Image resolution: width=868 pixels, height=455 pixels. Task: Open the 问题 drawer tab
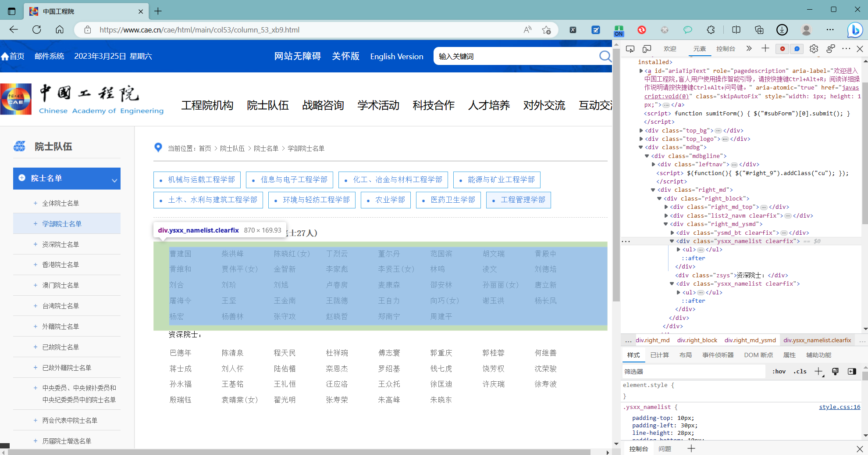coord(665,448)
